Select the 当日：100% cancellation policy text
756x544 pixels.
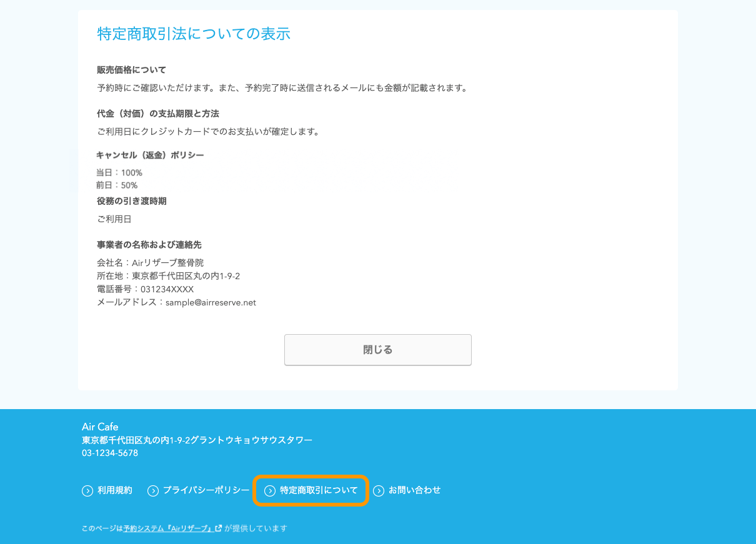point(119,172)
